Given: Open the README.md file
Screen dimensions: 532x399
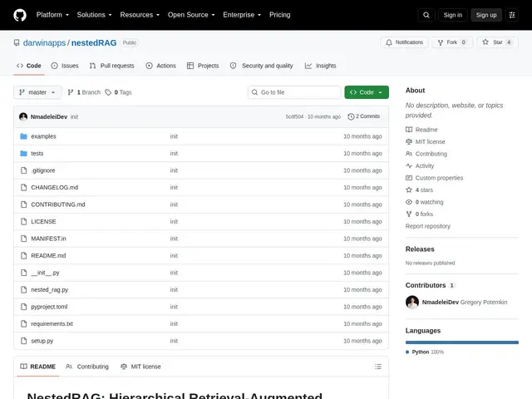Looking at the screenshot, I should pos(48,255).
